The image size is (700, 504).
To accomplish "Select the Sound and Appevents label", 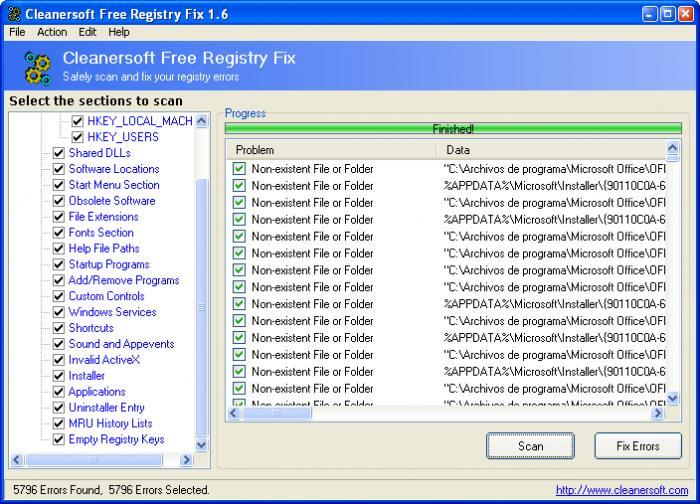I will [121, 344].
